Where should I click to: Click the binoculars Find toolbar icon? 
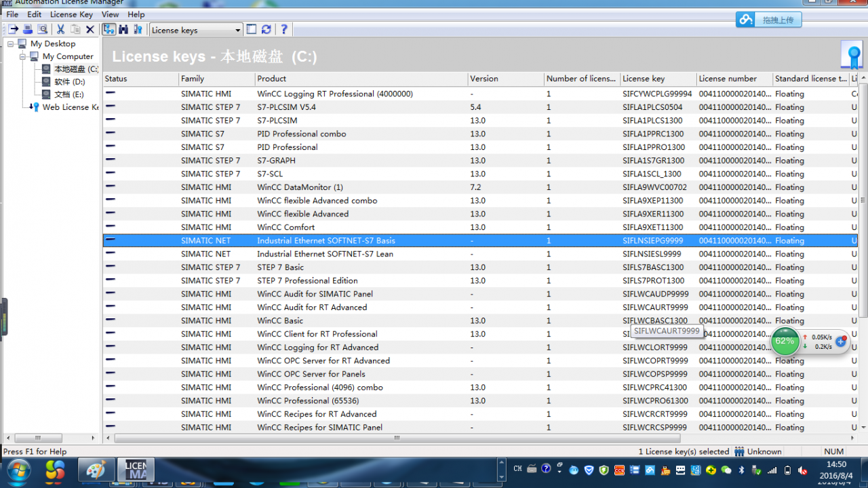click(123, 29)
